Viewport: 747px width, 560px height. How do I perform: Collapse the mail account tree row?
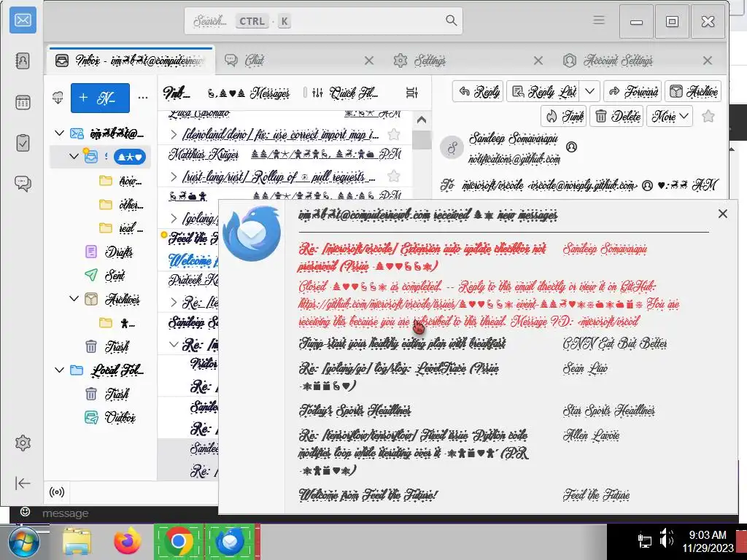point(59,133)
